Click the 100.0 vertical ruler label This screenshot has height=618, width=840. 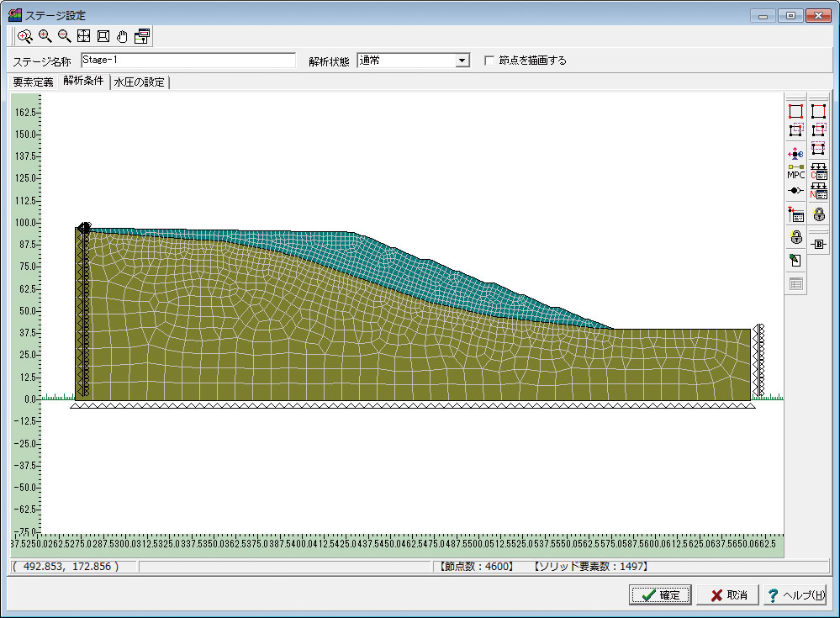(x=26, y=222)
